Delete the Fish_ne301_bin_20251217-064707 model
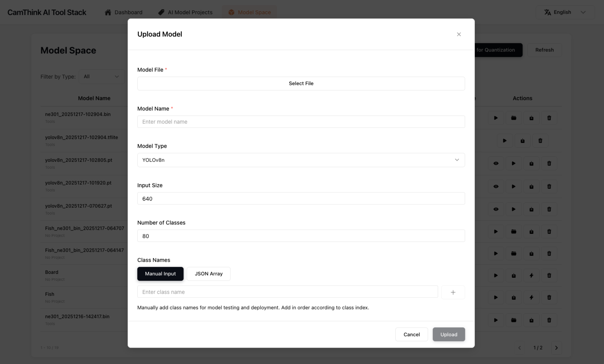The height and width of the screenshot is (364, 604). pyautogui.click(x=549, y=231)
